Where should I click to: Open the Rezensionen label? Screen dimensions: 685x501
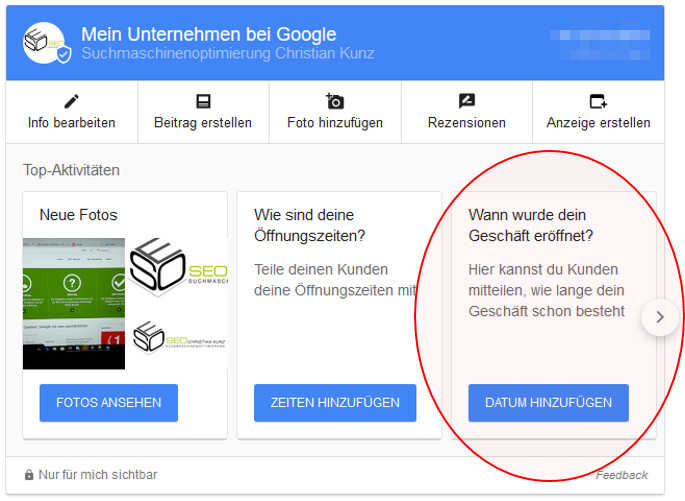pos(467,123)
